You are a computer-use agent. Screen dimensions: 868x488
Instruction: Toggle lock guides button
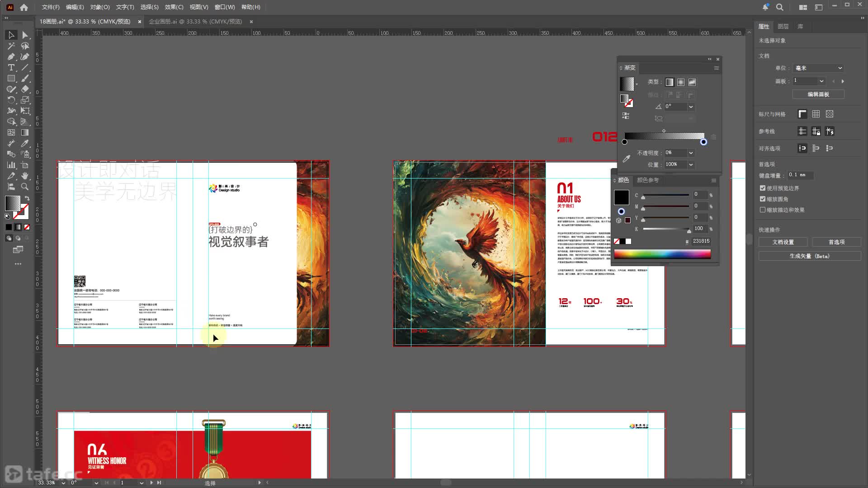tap(816, 131)
